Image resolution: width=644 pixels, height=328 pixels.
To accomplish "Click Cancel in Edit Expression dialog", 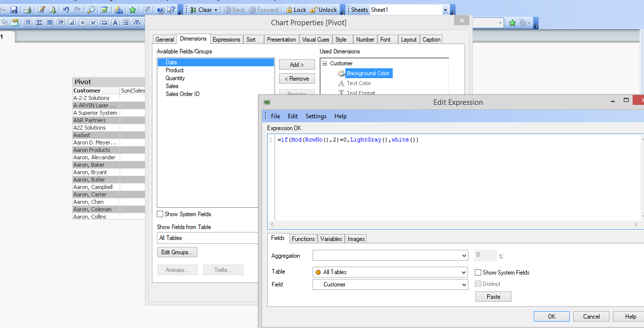I will pyautogui.click(x=592, y=317).
